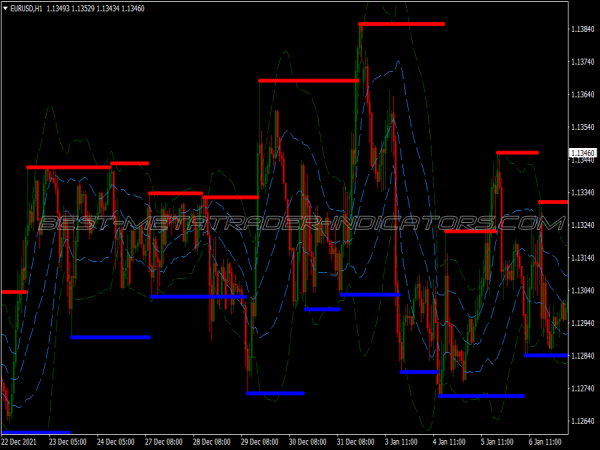Click the 3 Jan 11:00 time label
This screenshot has height=450, width=600.
point(401,442)
